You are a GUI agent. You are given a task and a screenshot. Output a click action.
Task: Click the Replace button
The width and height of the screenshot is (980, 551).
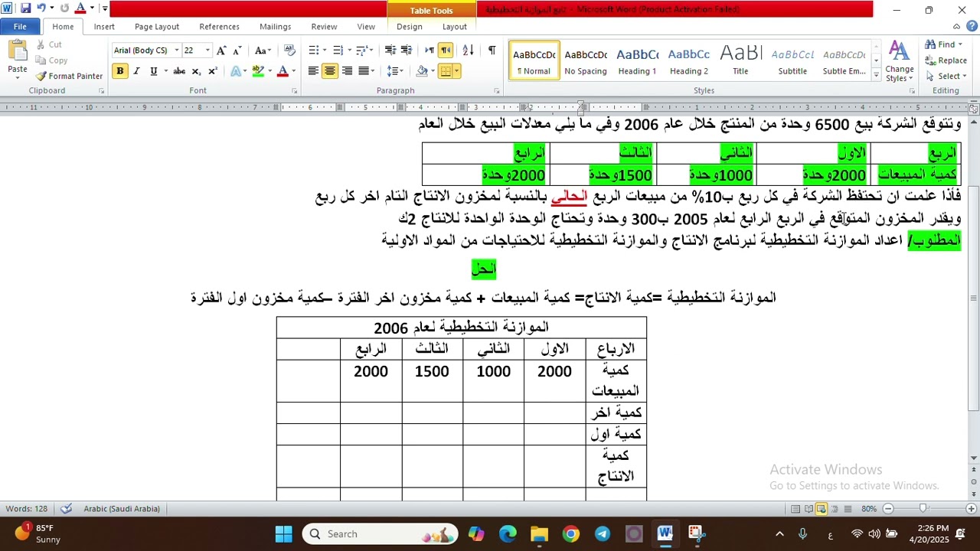(946, 60)
